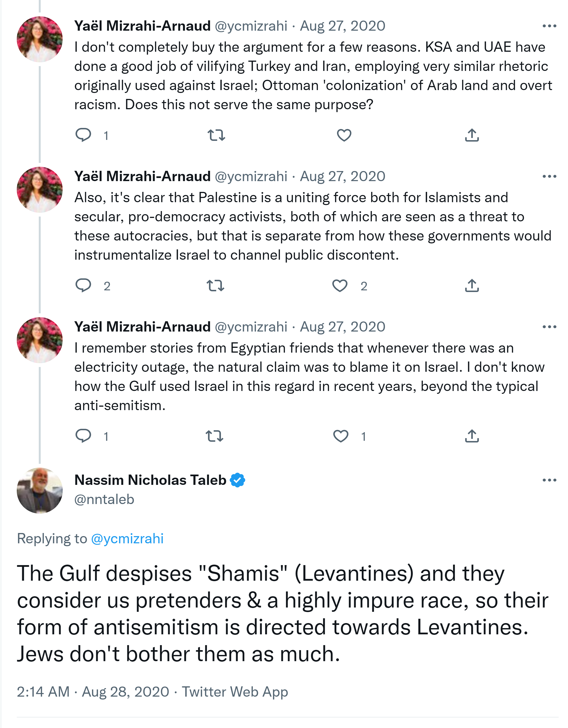Reply to the Palestine uniting force tweet
The width and height of the screenshot is (568, 728).
pos(83,286)
